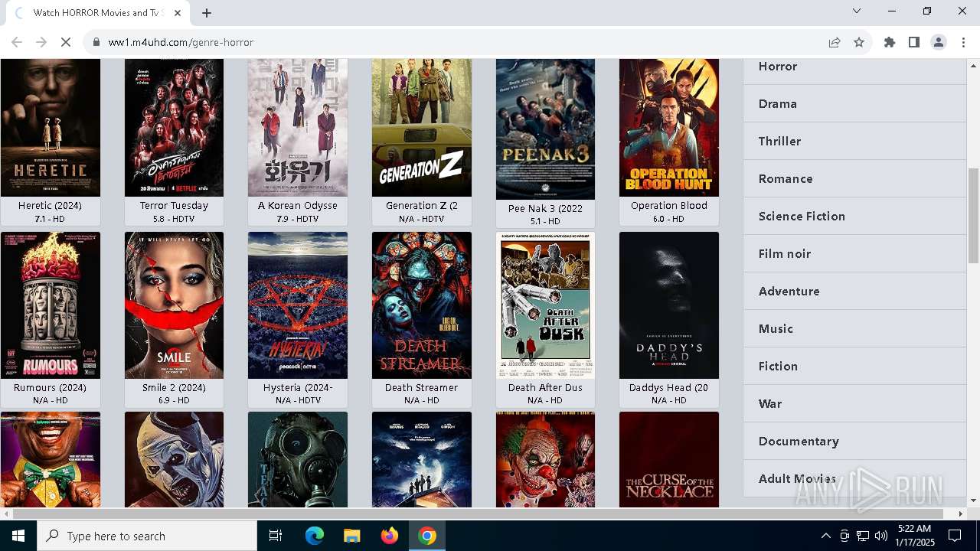This screenshot has width=980, height=551.
Task: Open the Chrome profile avatar
Action: (939, 42)
